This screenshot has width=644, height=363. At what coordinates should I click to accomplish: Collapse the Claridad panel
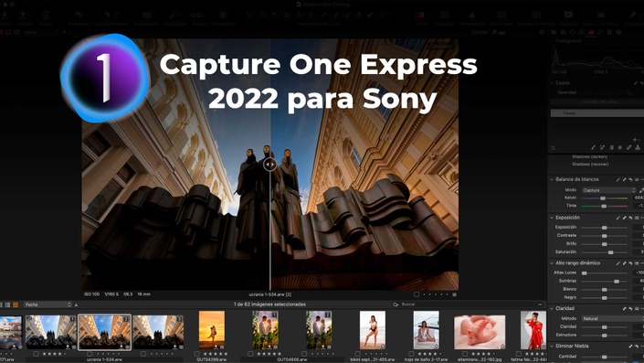pyautogui.click(x=552, y=308)
